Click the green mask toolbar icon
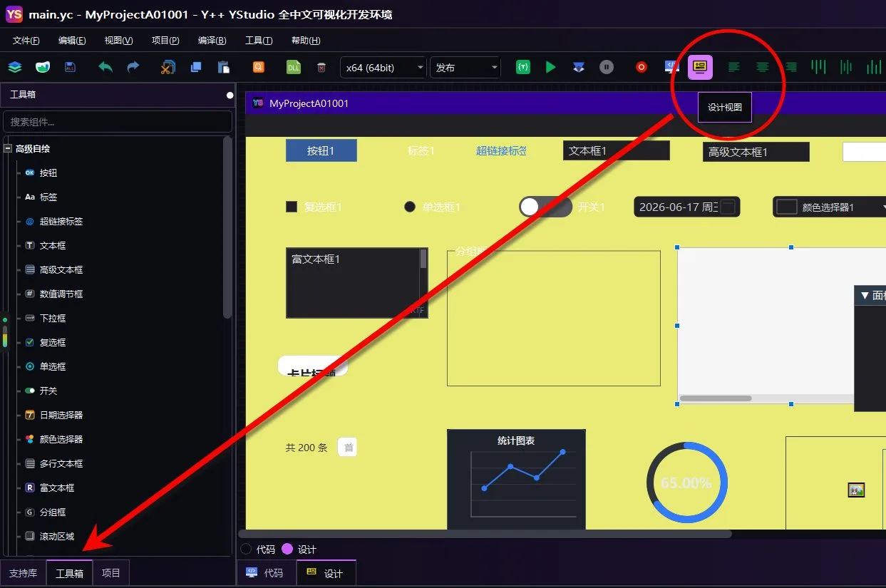 43,68
